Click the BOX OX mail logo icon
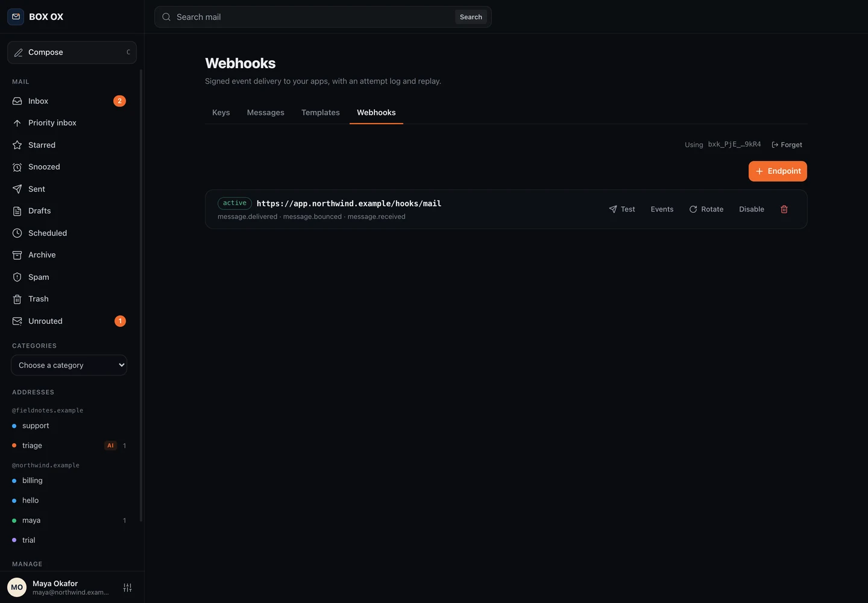The image size is (868, 603). (x=16, y=17)
